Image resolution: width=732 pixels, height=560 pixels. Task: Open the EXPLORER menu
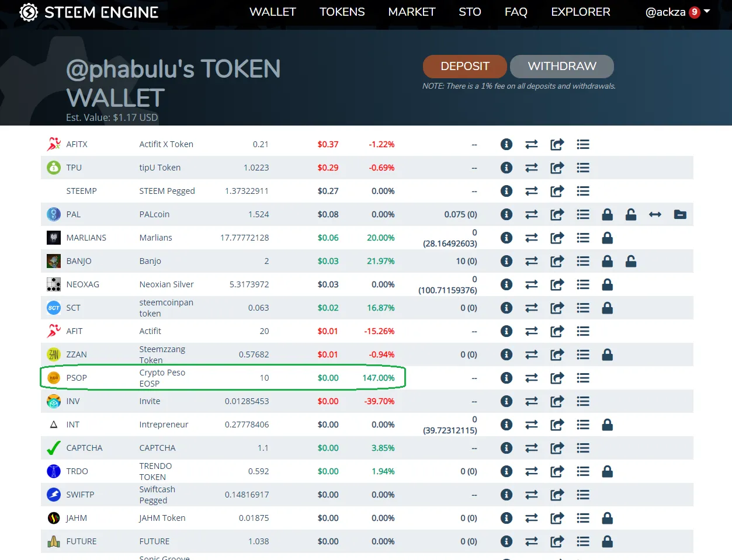581,12
